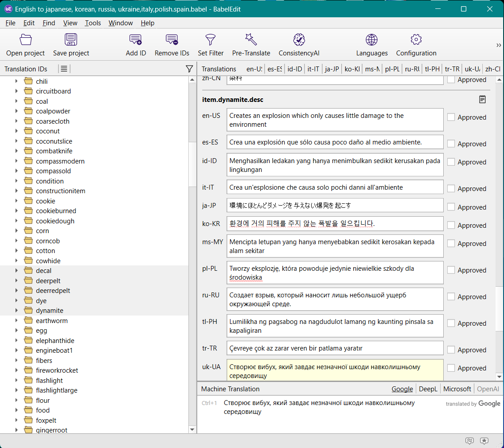Viewport: 504px width, 448px height.
Task: Click the Save project disk icon
Action: (71, 40)
